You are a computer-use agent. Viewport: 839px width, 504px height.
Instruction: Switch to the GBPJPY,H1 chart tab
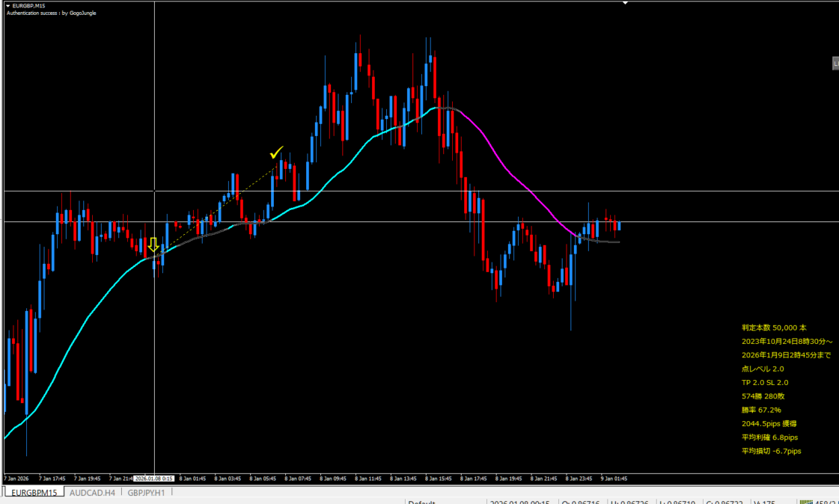(x=146, y=492)
